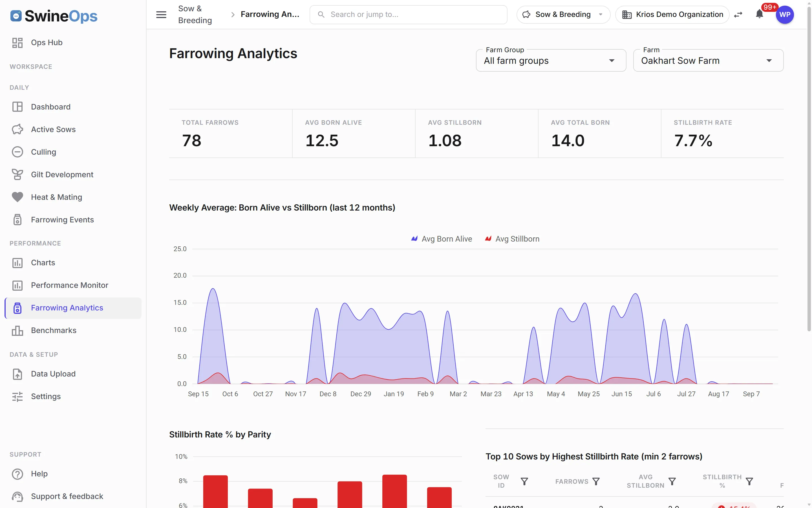Click the Total Farrows 78 card
This screenshot has width=812, height=508.
231,134
